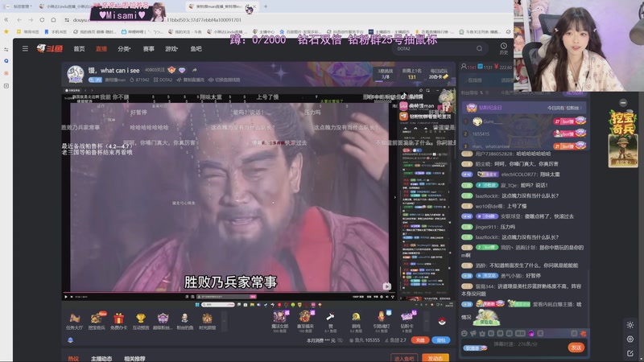This screenshot has height=362, width=644.
Task: Select the 引路魂灯 gift icon
Action: 381,321
